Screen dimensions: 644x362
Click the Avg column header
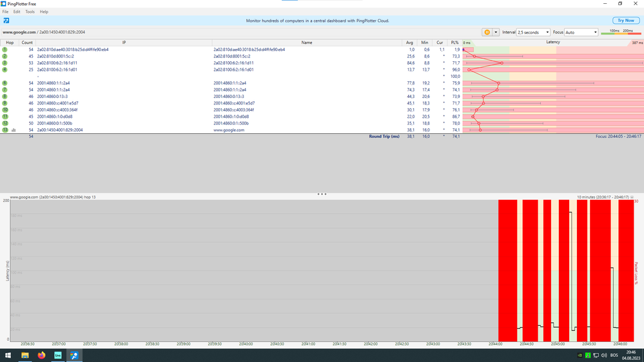[409, 43]
